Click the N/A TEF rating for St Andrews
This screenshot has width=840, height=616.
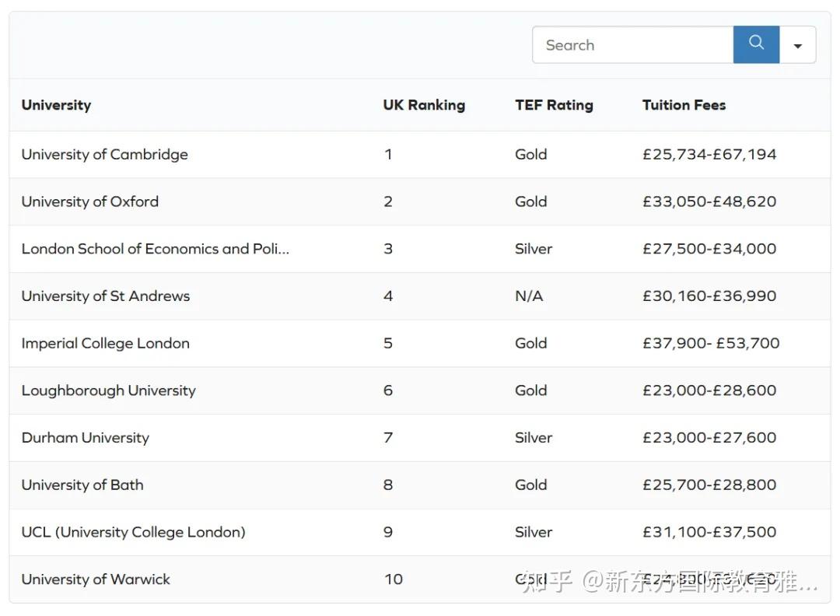(x=529, y=296)
